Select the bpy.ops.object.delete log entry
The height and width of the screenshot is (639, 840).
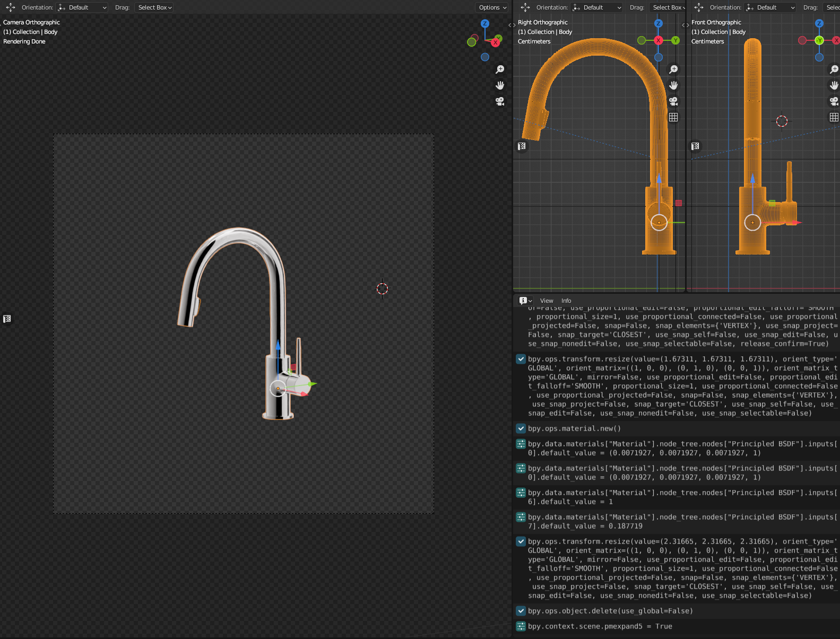610,611
